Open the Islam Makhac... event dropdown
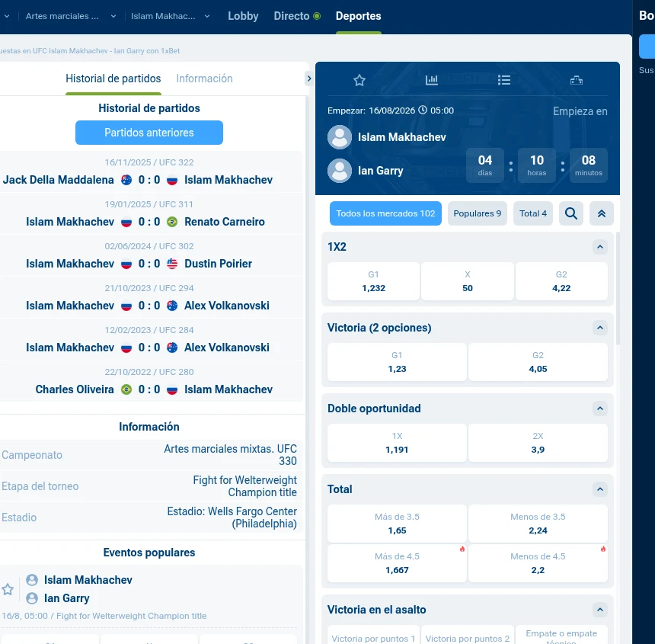The image size is (655, 644). tap(170, 16)
